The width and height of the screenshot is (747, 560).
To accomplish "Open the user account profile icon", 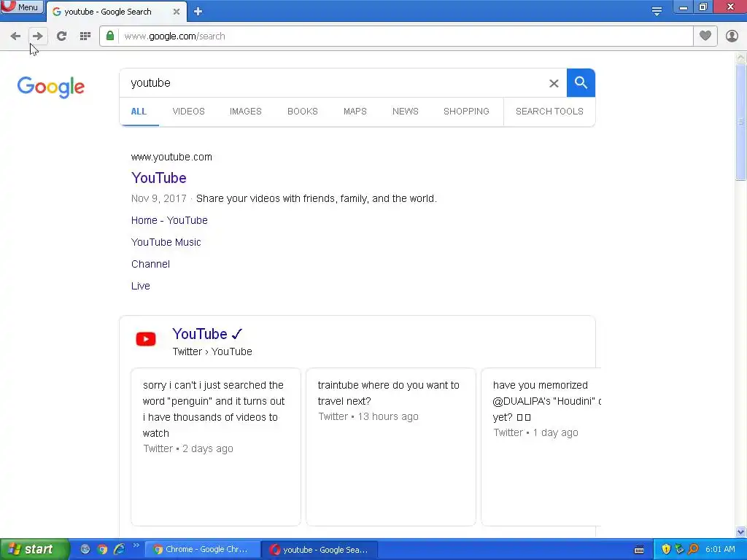I will (x=732, y=36).
